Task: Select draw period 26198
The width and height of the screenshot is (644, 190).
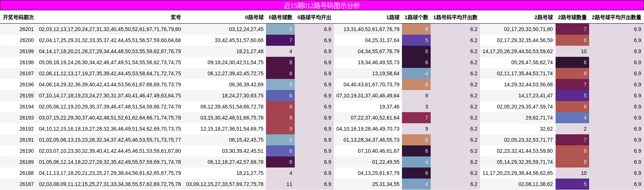Action: pyautogui.click(x=27, y=62)
